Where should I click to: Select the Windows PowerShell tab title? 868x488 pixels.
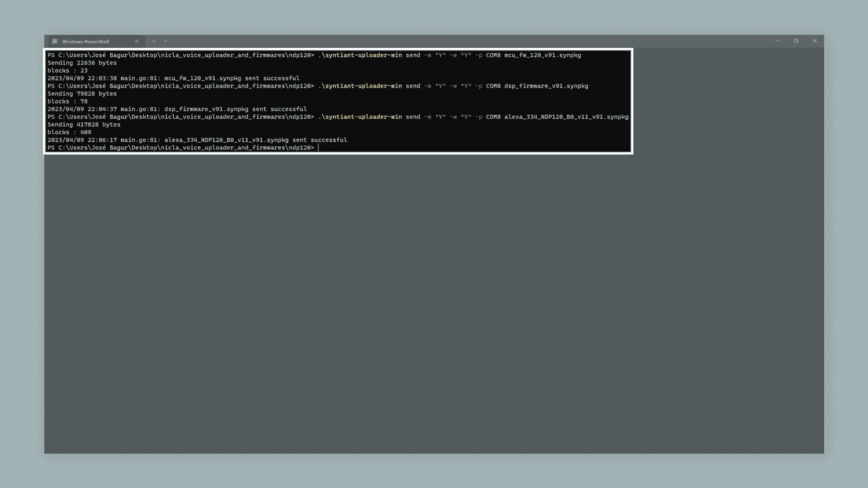click(x=85, y=42)
